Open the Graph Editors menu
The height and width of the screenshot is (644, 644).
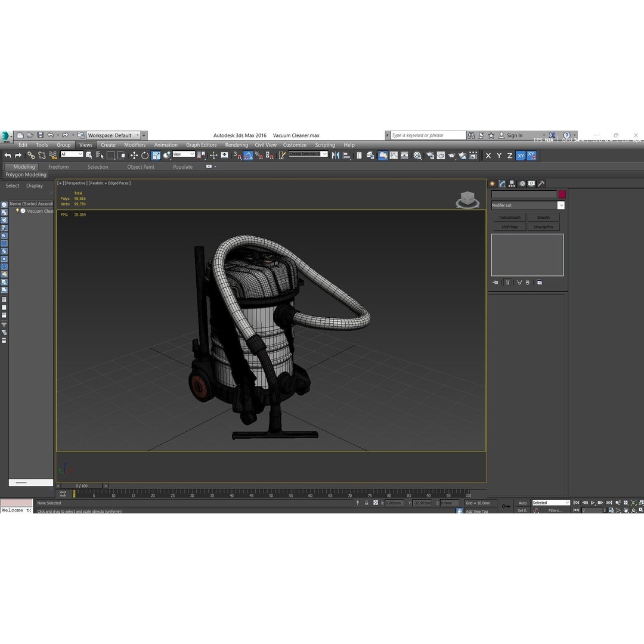point(202,145)
